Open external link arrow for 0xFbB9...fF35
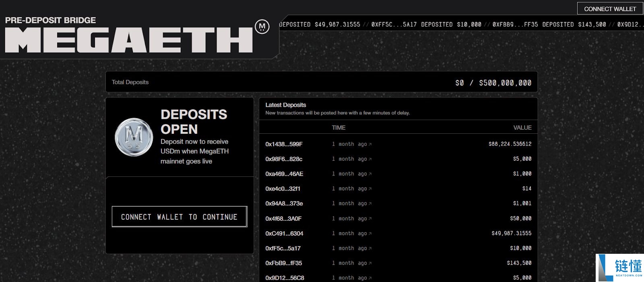The height and width of the screenshot is (282, 644). pos(370,263)
